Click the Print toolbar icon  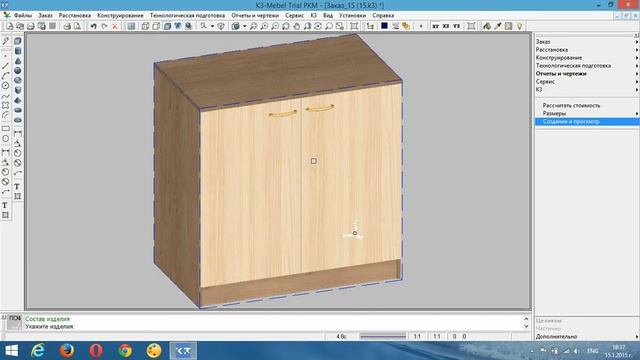(x=67, y=26)
